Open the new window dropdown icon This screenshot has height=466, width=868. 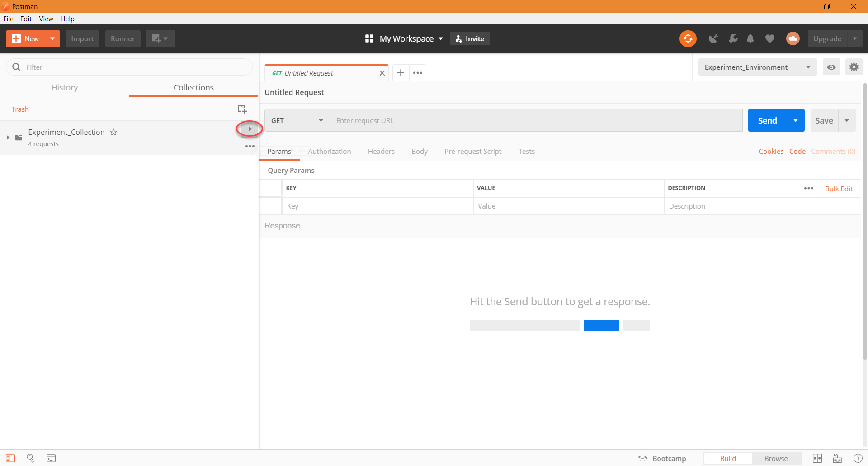160,38
